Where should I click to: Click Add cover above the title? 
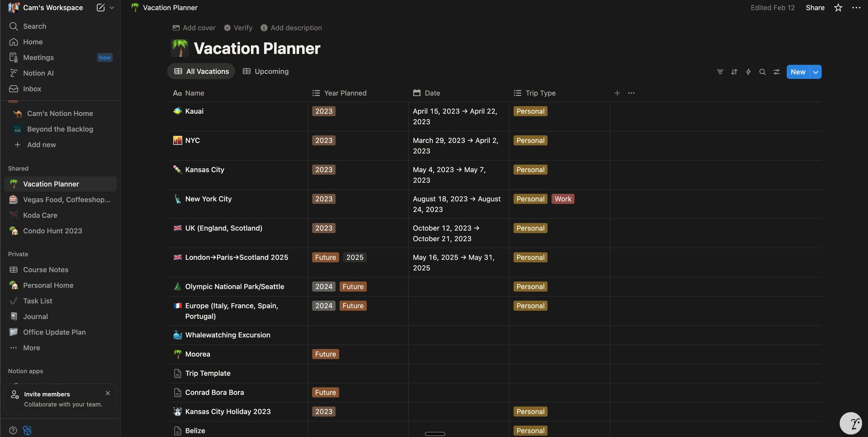[x=194, y=28]
